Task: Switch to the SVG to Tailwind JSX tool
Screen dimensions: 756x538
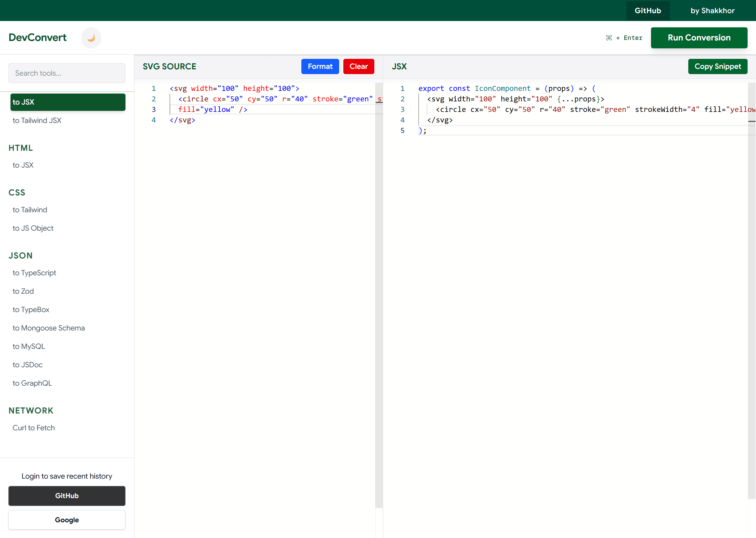Action: click(x=37, y=121)
